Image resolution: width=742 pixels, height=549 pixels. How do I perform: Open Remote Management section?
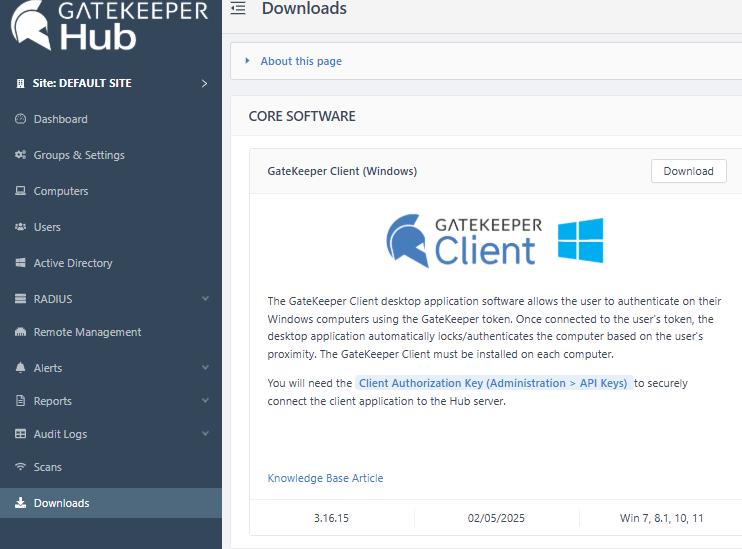[x=88, y=332]
